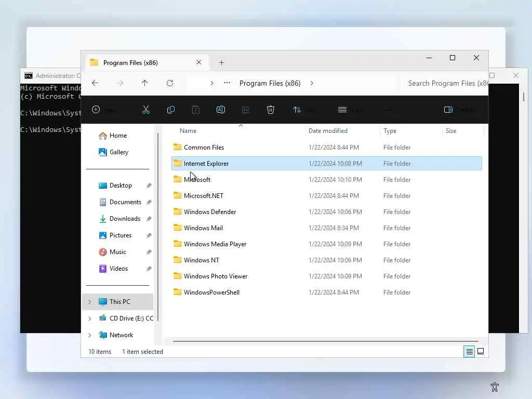Open the See more toolbar menu

(388, 110)
